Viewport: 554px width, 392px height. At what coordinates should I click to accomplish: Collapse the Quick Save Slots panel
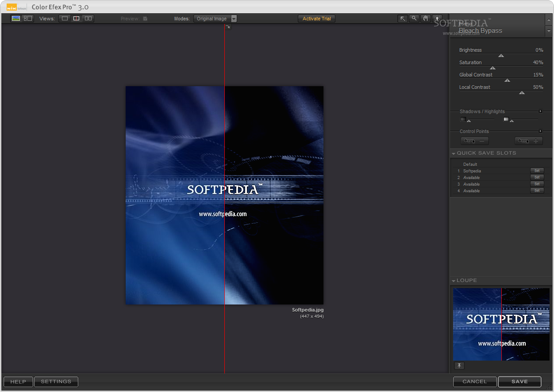(454, 153)
